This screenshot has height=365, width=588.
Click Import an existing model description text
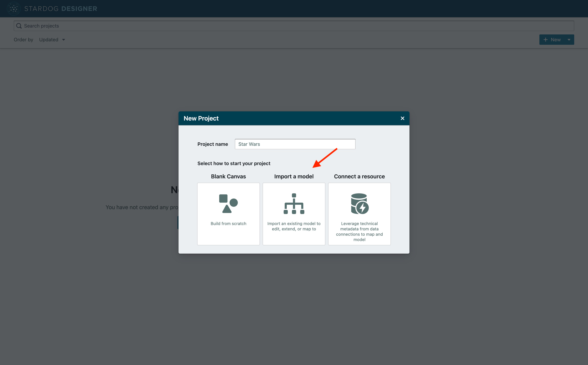(x=294, y=226)
